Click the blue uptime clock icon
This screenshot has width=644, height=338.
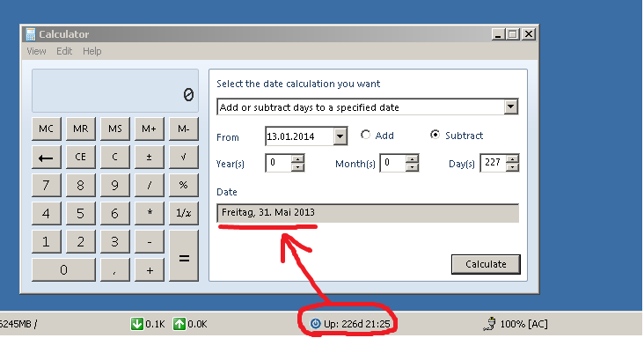(x=315, y=324)
